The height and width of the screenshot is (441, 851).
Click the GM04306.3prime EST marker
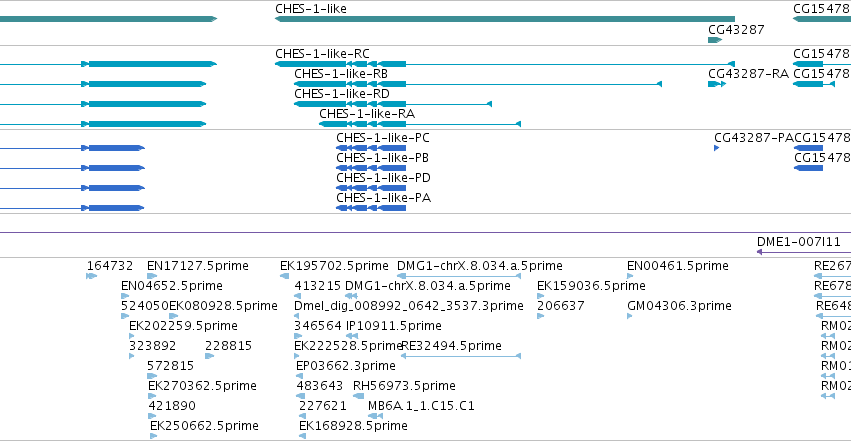click(630, 316)
